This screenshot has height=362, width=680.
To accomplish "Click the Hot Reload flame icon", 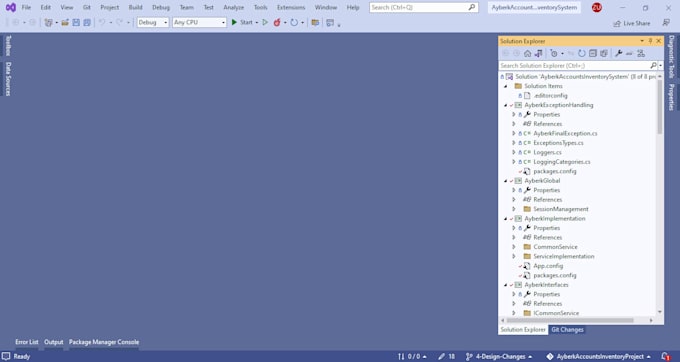I will tap(277, 23).
